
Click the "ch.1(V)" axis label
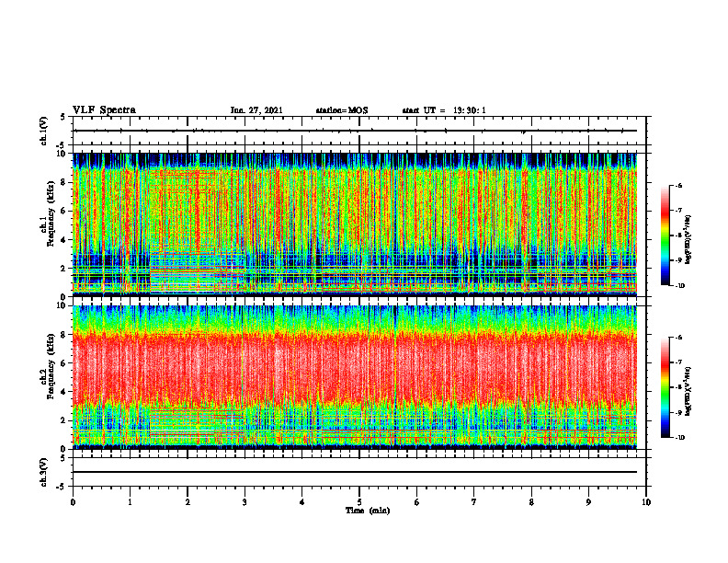coord(43,131)
